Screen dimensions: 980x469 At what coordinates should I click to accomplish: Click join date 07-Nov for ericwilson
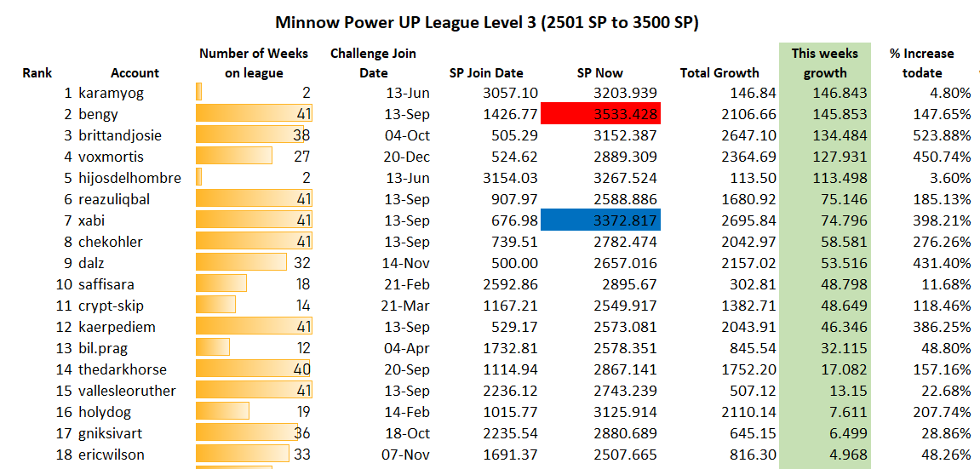click(x=405, y=455)
